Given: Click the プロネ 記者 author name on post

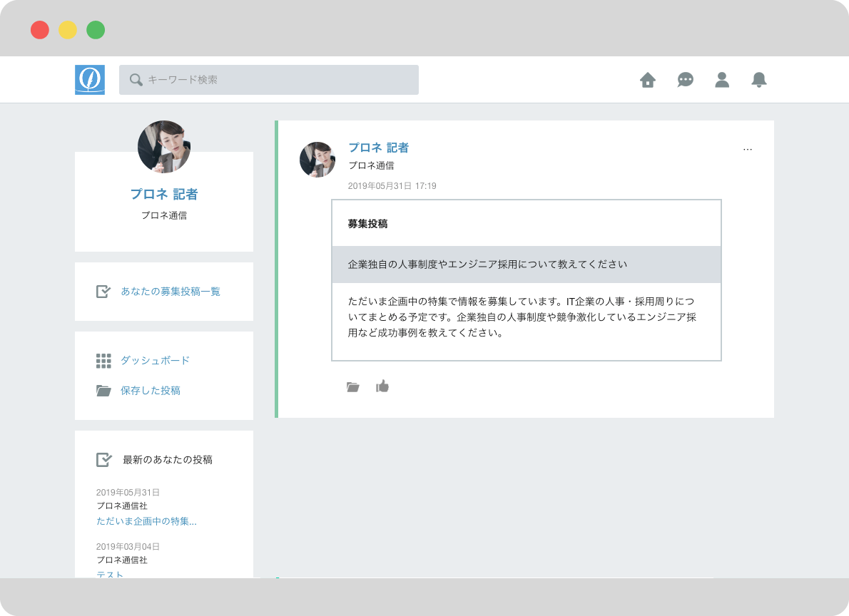Looking at the screenshot, I should tap(378, 148).
